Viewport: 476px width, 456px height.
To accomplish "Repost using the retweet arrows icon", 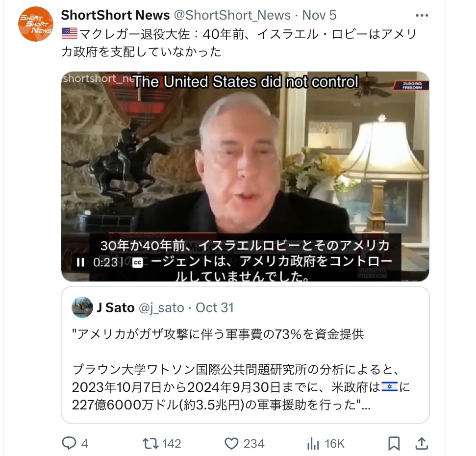I will pyautogui.click(x=150, y=444).
